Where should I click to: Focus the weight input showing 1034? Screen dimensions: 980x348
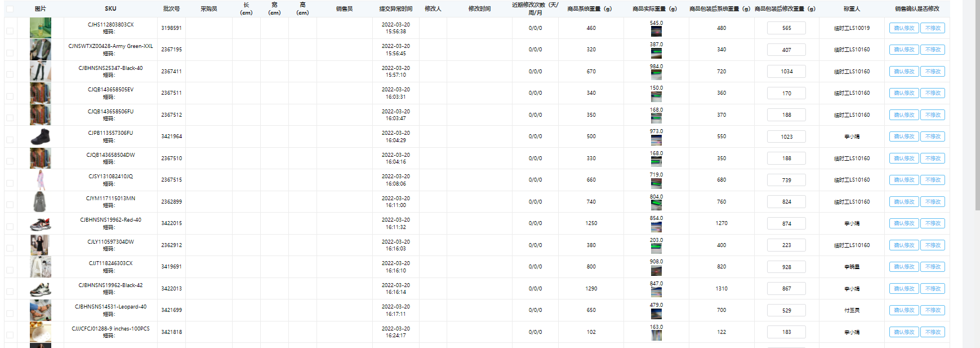point(786,72)
